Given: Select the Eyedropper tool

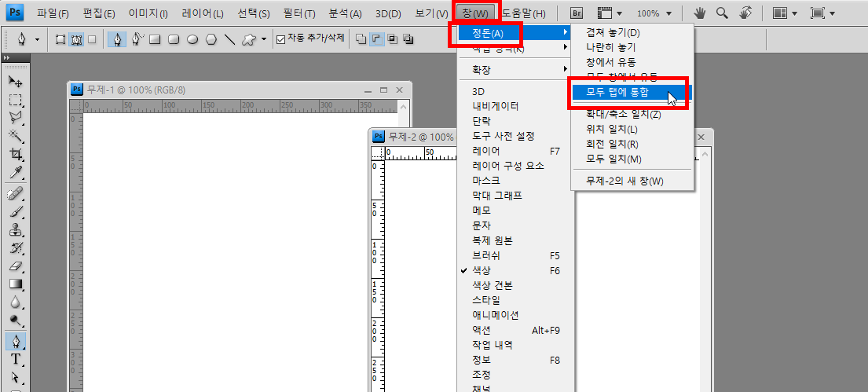Looking at the screenshot, I should (x=16, y=173).
